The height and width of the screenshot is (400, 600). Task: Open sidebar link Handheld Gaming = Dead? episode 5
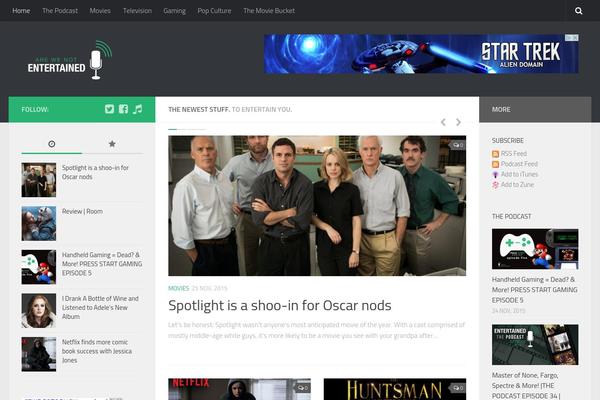(x=102, y=264)
